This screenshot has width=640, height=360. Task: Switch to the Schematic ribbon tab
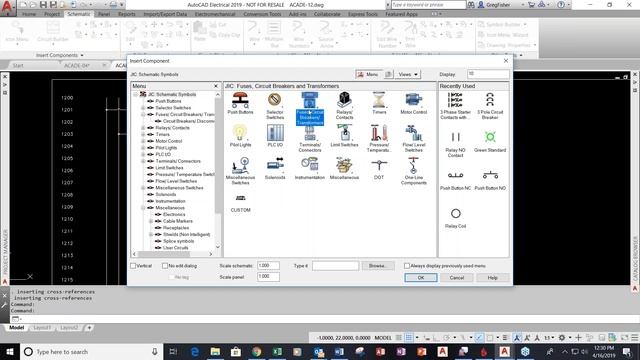tap(78, 14)
